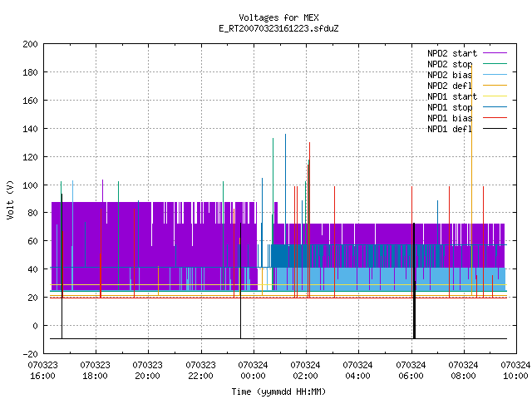Click the NPD2 defl legend label

point(450,86)
